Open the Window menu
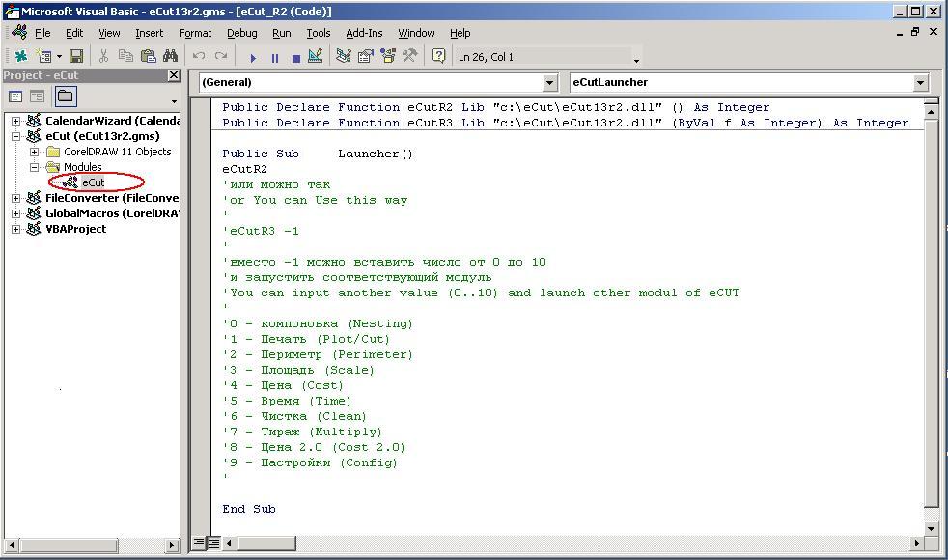This screenshot has width=948, height=560. click(416, 33)
